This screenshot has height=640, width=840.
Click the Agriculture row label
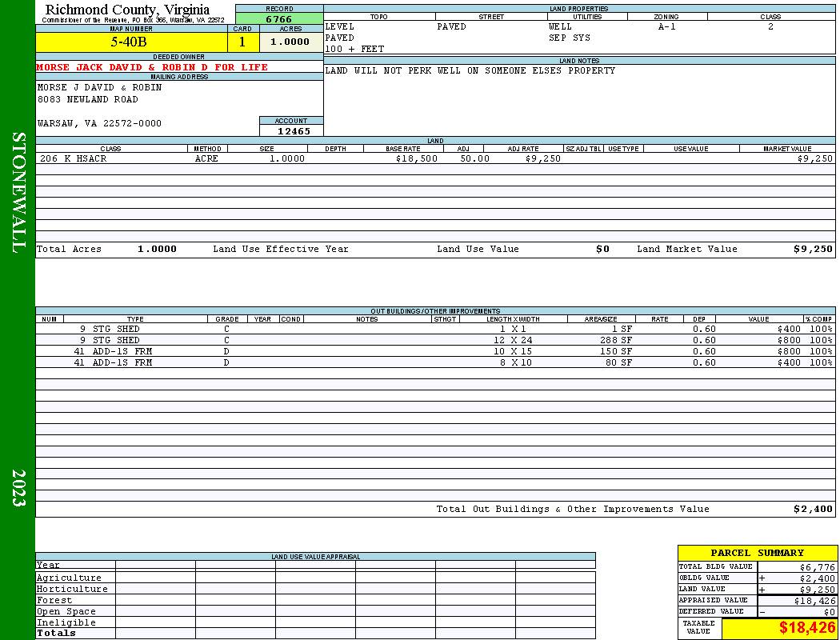pos(69,578)
